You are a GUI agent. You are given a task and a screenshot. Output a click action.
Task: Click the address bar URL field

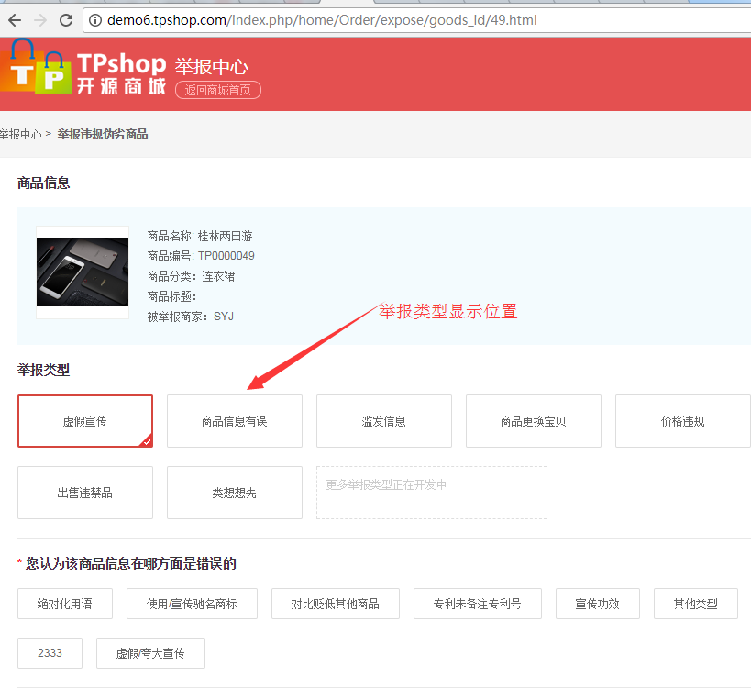(x=367, y=20)
